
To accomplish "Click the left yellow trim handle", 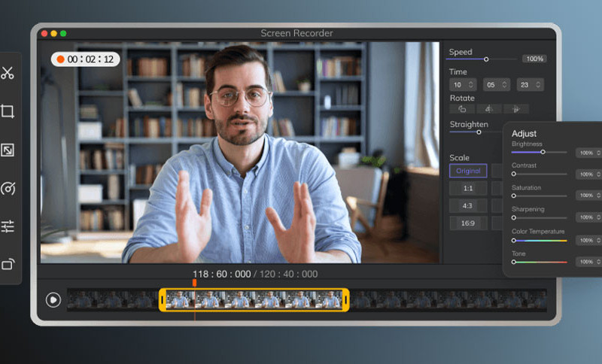I will coord(163,300).
